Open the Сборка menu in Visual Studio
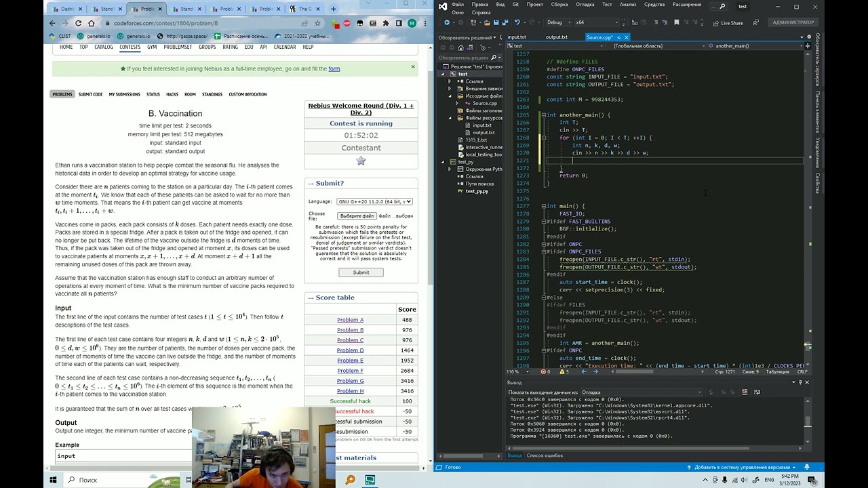The width and height of the screenshot is (868, 488). 559,5
